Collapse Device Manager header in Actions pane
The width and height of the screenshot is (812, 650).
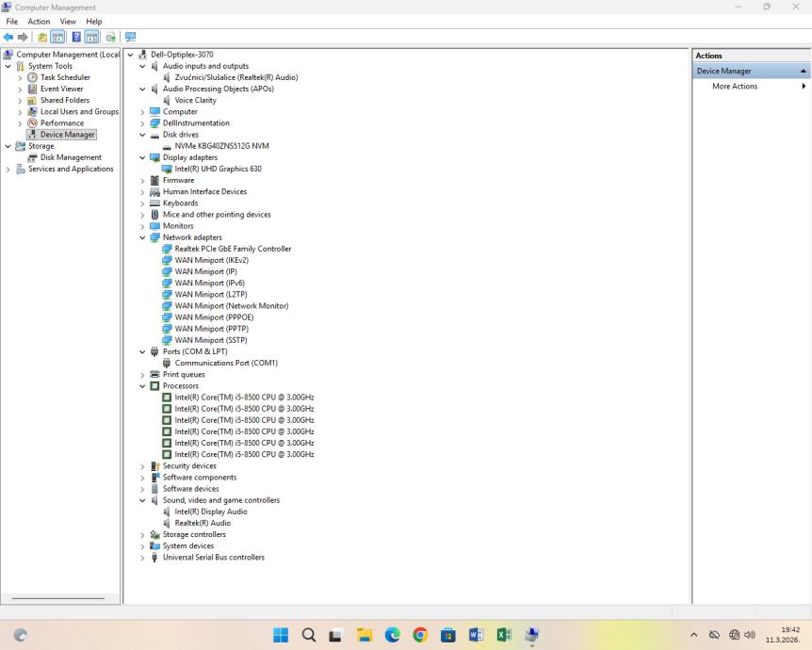pyautogui.click(x=804, y=71)
